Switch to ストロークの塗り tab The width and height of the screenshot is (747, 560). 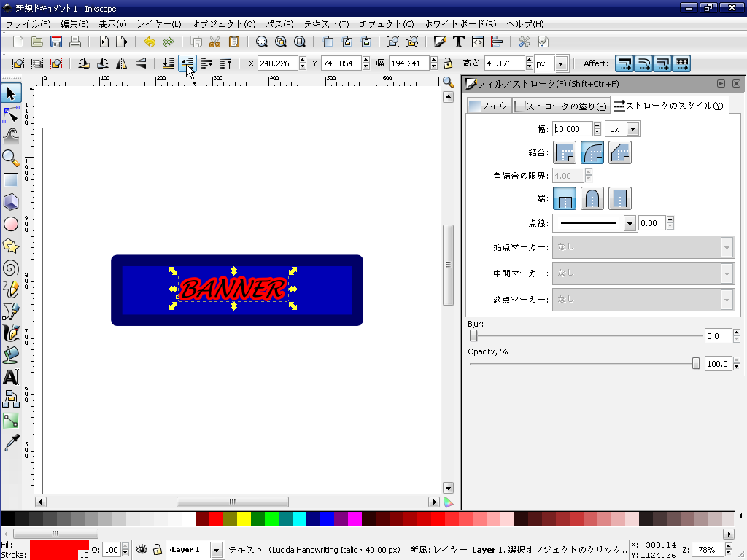pyautogui.click(x=561, y=106)
